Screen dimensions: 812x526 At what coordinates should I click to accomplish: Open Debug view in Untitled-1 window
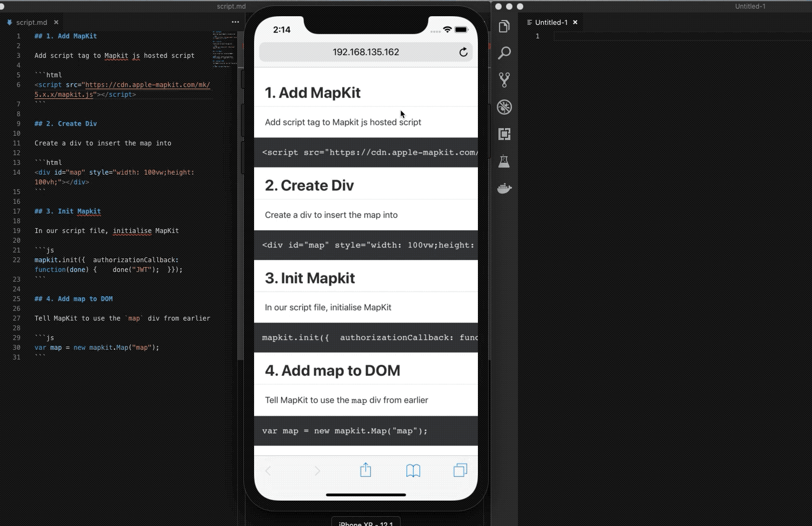504,107
